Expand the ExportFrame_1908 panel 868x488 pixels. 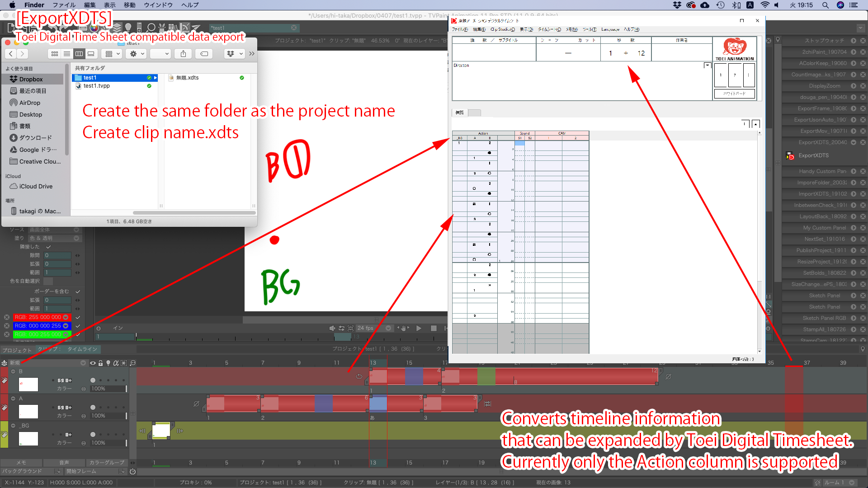pyautogui.click(x=854, y=108)
